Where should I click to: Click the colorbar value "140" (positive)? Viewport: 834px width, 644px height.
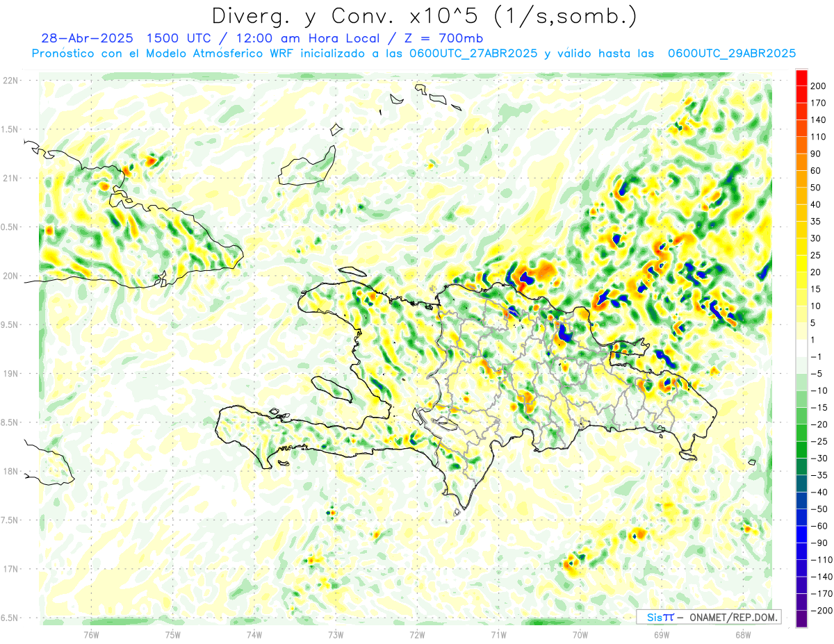click(819, 120)
